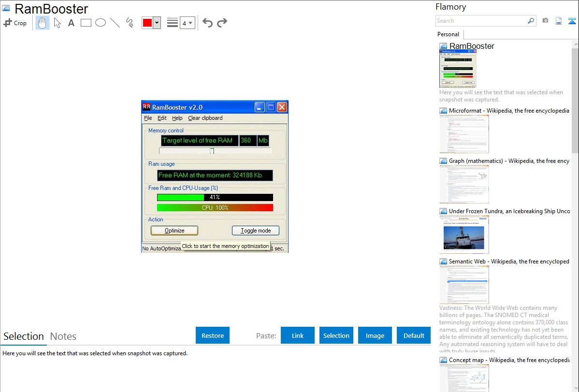Select the straight line tool
579x392 pixels.
coord(115,23)
